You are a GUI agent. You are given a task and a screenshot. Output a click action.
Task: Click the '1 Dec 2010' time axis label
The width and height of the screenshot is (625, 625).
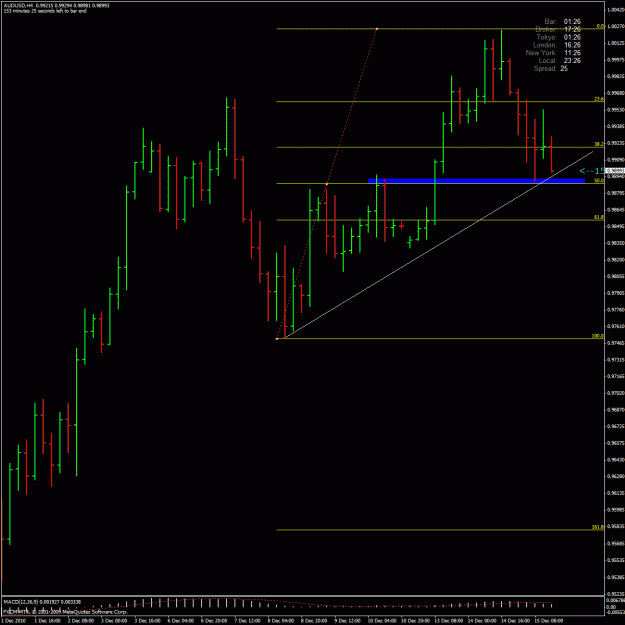14,621
